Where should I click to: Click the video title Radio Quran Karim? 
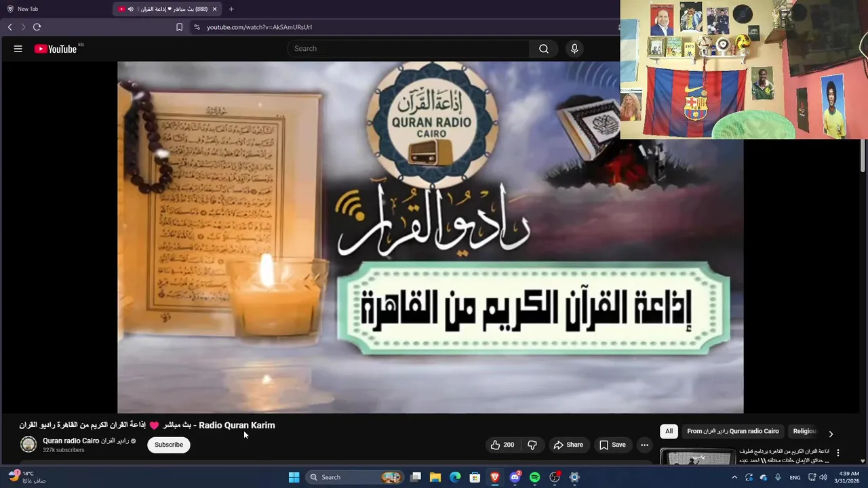tap(147, 426)
